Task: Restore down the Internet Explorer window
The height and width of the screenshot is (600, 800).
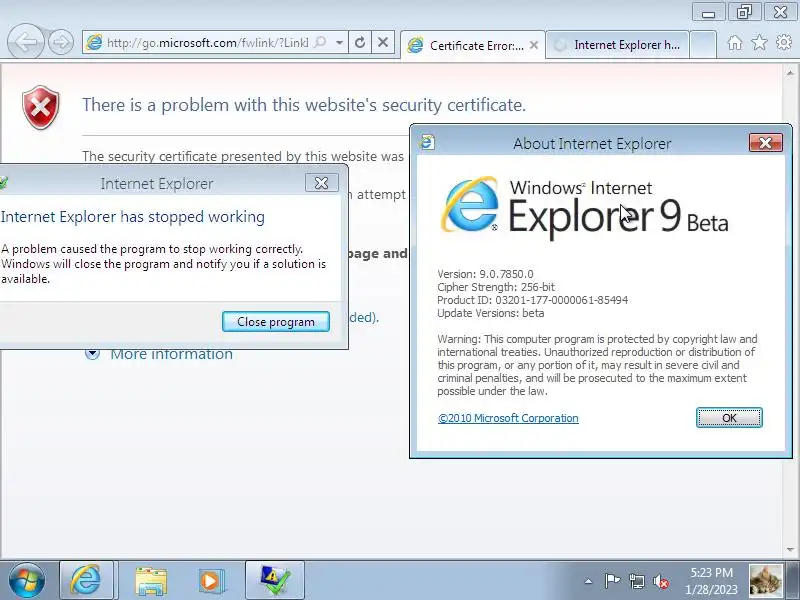Action: click(744, 12)
